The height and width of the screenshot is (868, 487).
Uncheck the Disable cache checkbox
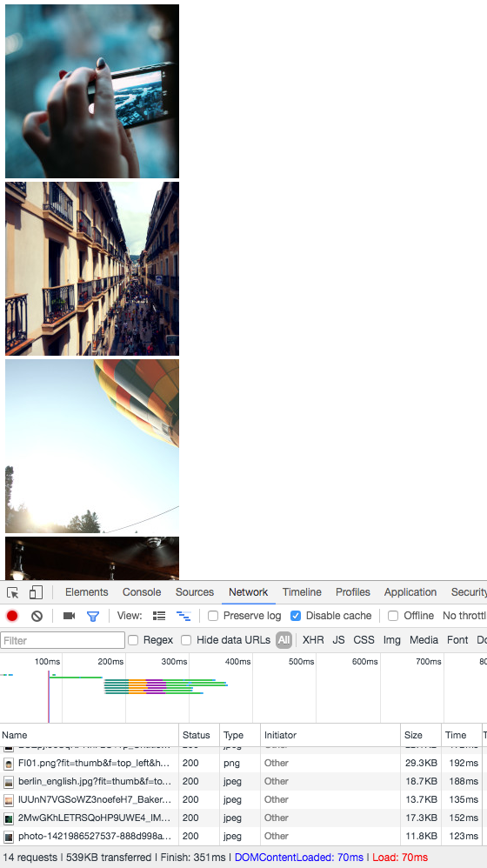[x=296, y=616]
